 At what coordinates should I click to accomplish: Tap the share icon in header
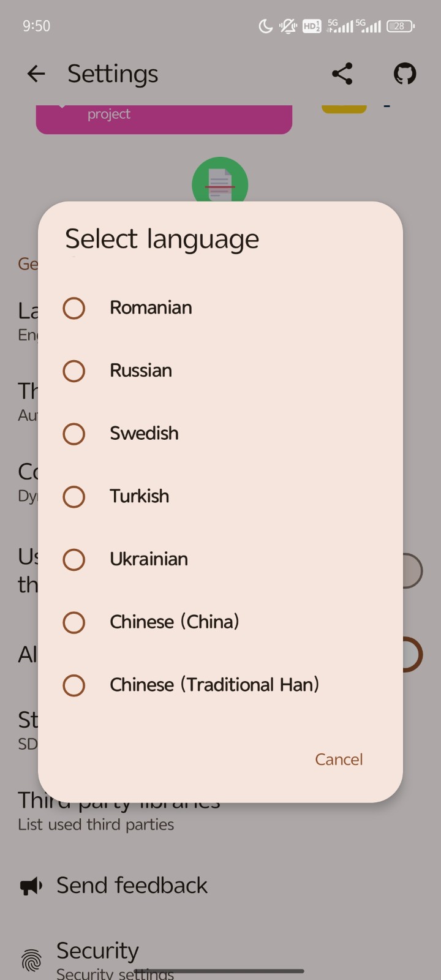pos(342,74)
